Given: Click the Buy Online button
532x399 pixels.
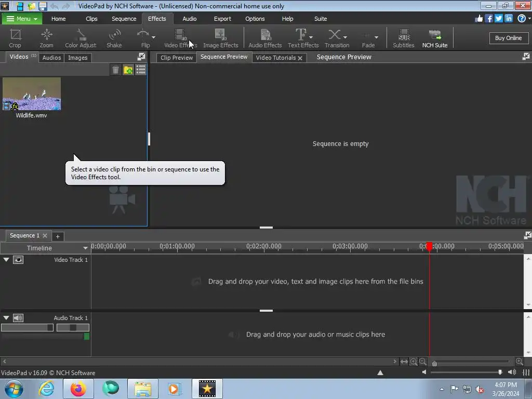Looking at the screenshot, I should [508, 38].
